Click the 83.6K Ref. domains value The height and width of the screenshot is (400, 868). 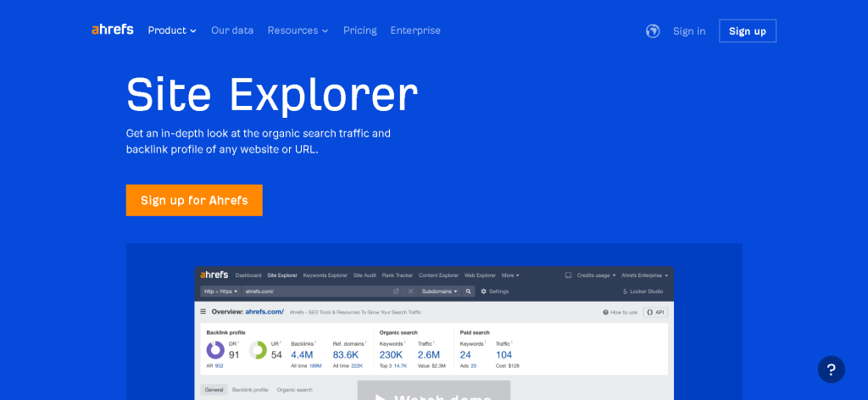(x=346, y=354)
